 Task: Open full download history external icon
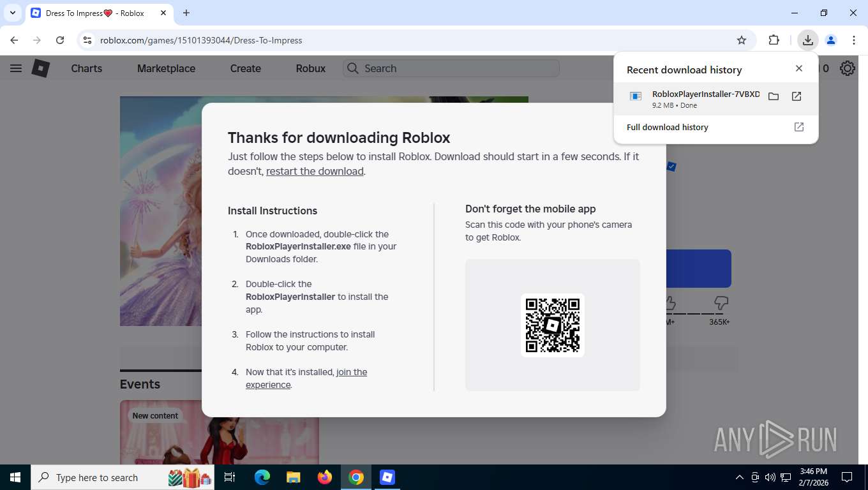[799, 127]
